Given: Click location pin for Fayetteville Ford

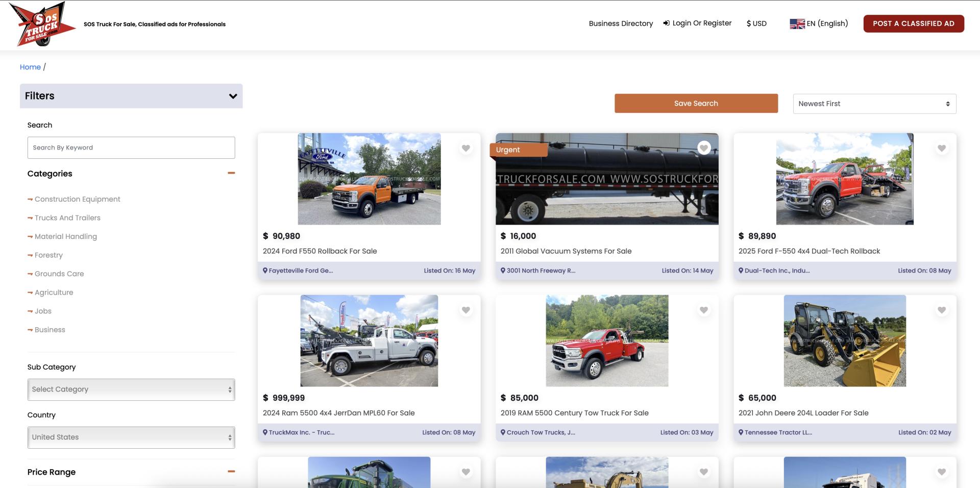Looking at the screenshot, I should [265, 271].
